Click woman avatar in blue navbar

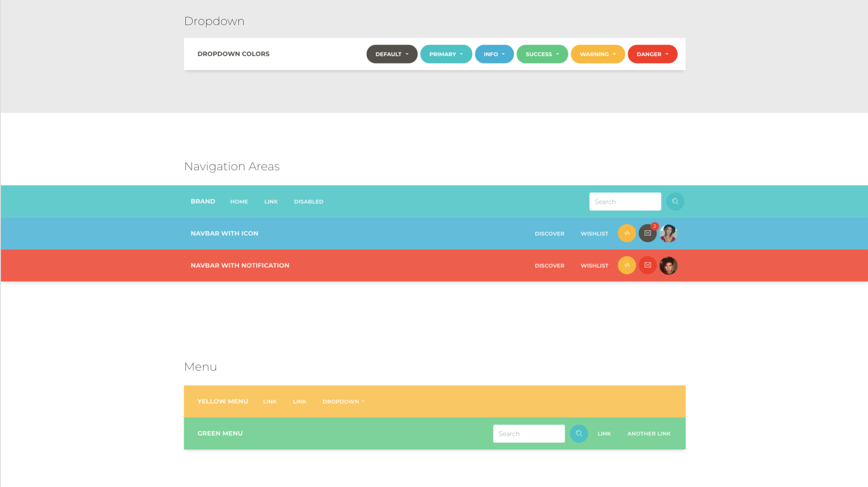pos(668,233)
